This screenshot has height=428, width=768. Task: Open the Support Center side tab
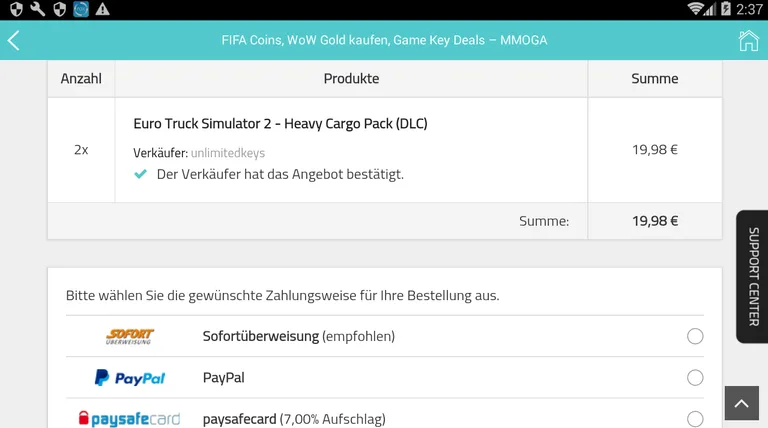752,277
